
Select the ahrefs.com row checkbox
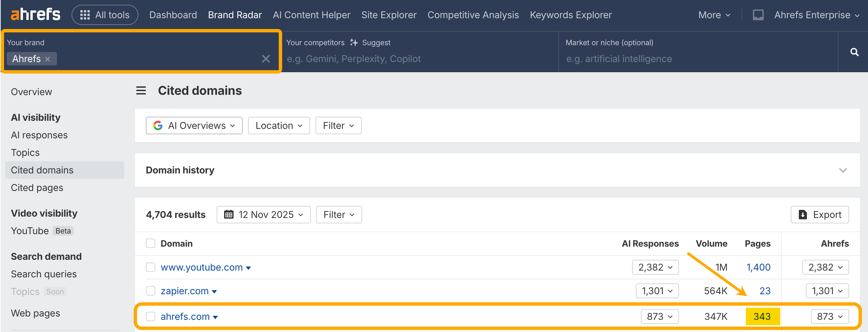click(x=151, y=316)
